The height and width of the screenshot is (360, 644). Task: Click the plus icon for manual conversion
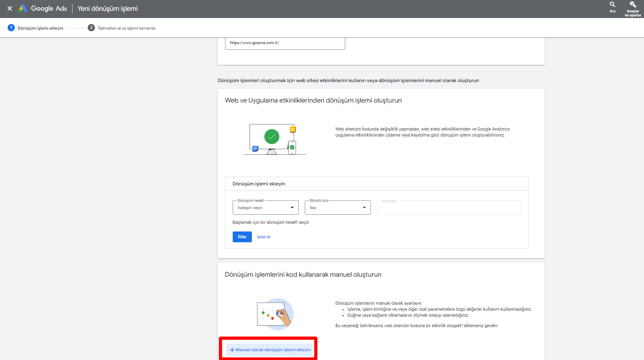tap(232, 350)
